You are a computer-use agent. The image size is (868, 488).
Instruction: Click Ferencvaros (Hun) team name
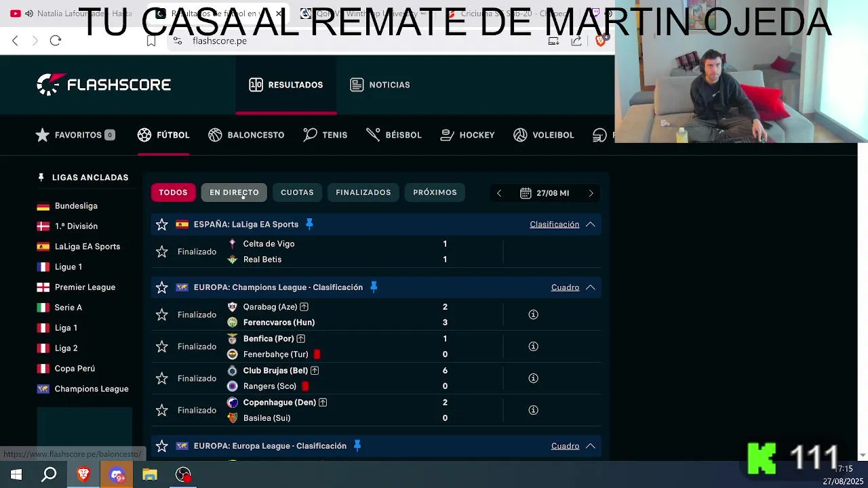[x=279, y=323]
